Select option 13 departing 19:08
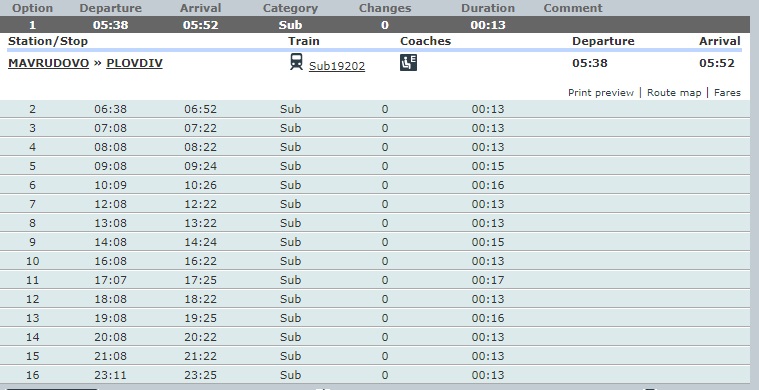 point(375,318)
